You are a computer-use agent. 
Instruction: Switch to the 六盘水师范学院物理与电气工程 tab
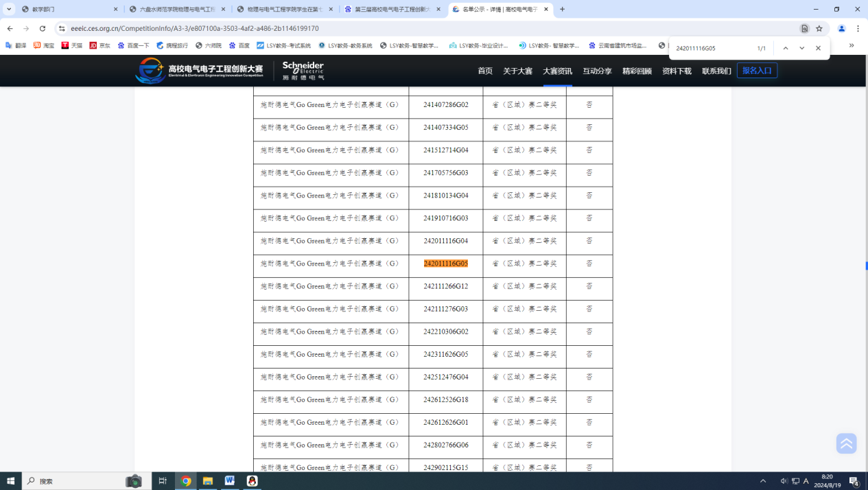pos(177,10)
